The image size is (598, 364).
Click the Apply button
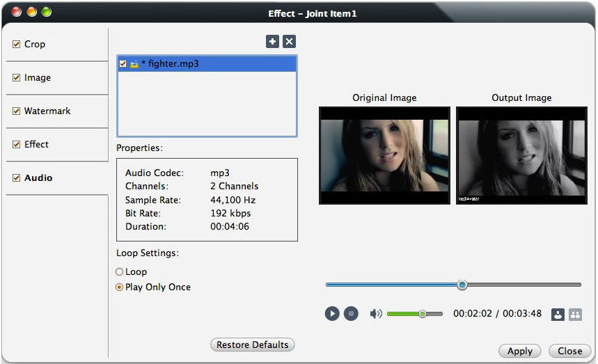[x=520, y=351]
